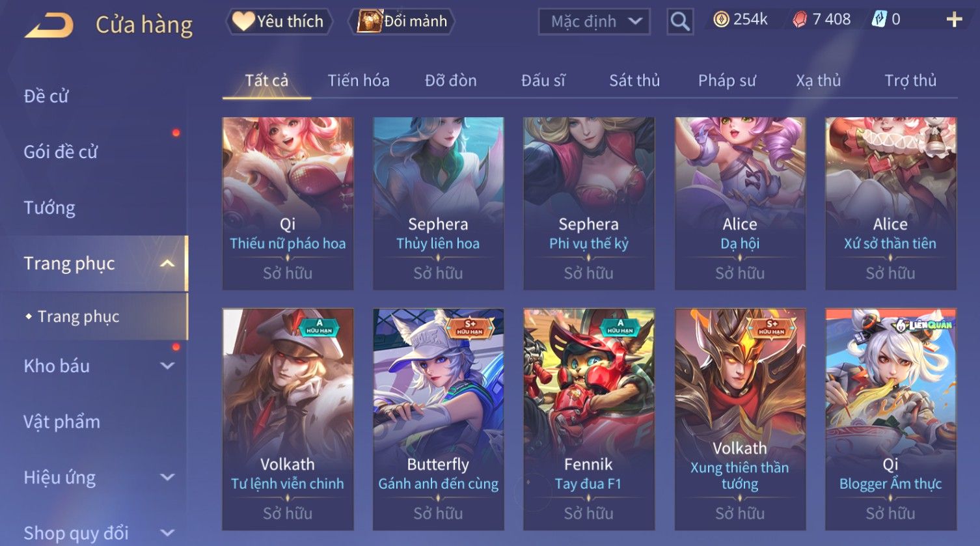Switch to the Tiến hóa tab

359,81
